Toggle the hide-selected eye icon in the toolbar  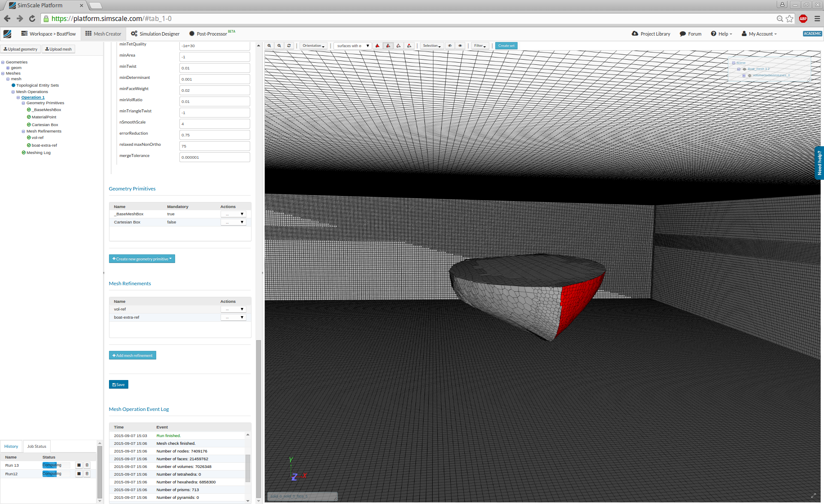(x=450, y=45)
